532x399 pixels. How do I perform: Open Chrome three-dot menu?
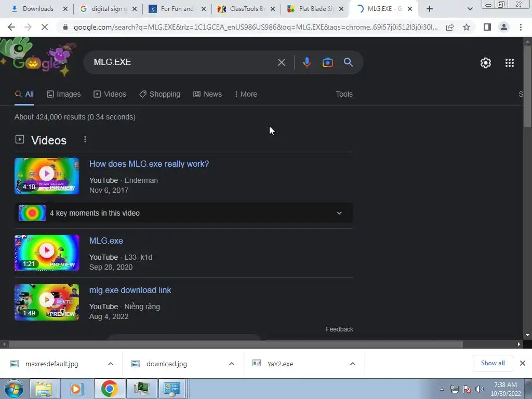(x=521, y=27)
